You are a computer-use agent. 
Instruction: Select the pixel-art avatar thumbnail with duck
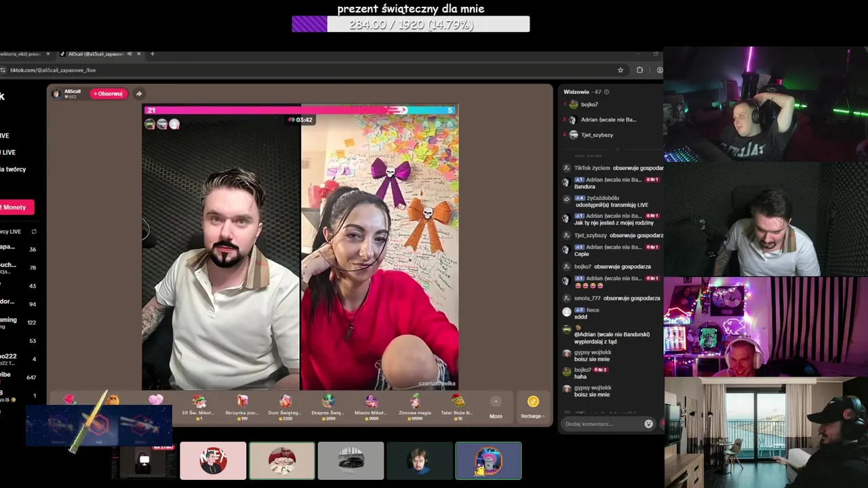[x=488, y=461]
